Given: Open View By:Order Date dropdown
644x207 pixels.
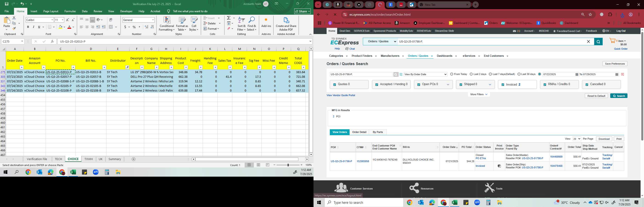Looking at the screenshot, I should pyautogui.click(x=425, y=74).
